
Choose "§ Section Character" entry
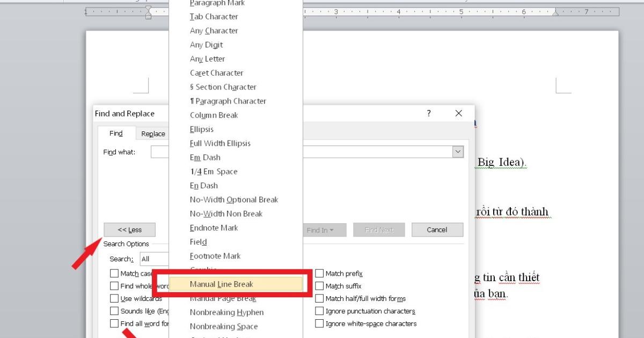pos(223,86)
